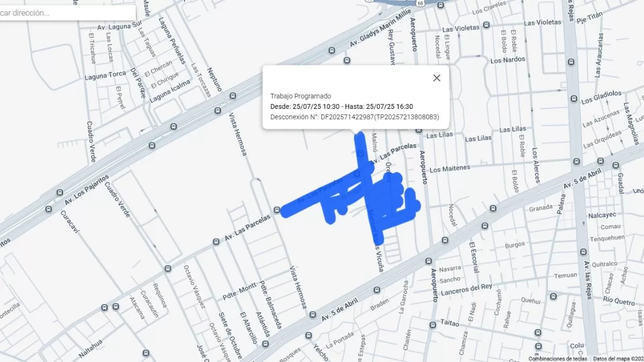Select bus stop icon left of Av. Las Parcelas label
This screenshot has height=362, width=644.
216,241
